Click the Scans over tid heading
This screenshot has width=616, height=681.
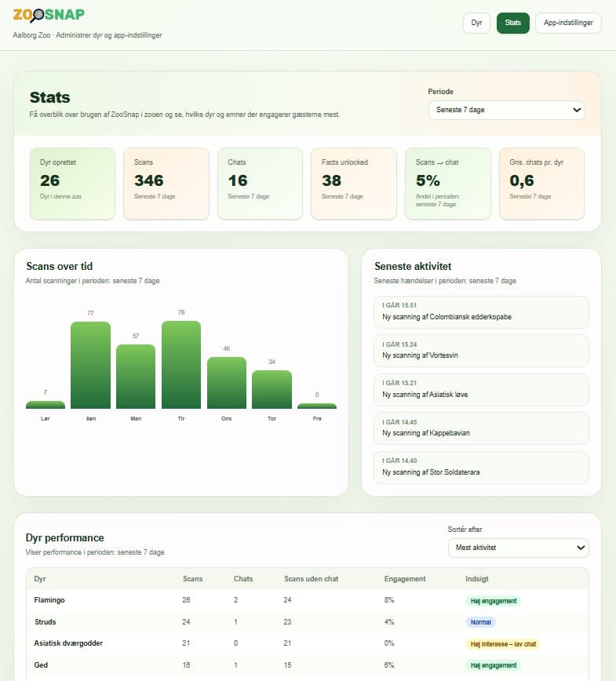(x=59, y=266)
